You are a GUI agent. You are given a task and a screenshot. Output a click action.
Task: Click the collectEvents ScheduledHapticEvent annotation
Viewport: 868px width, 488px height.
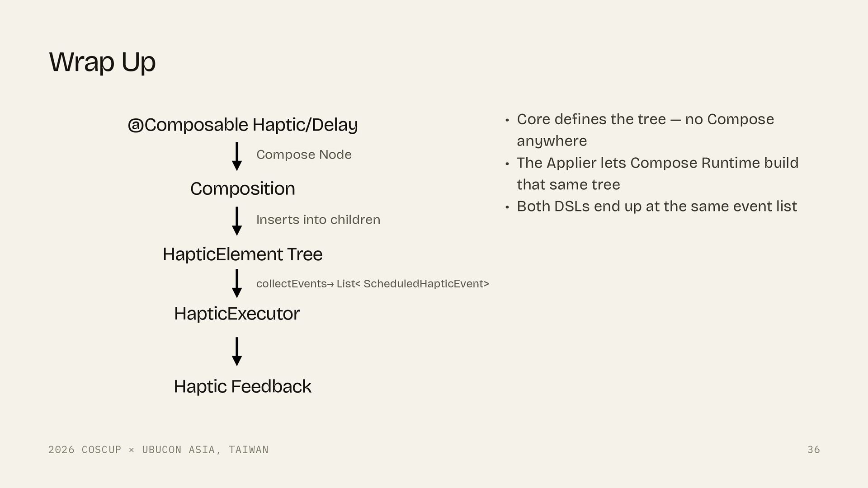coord(373,284)
